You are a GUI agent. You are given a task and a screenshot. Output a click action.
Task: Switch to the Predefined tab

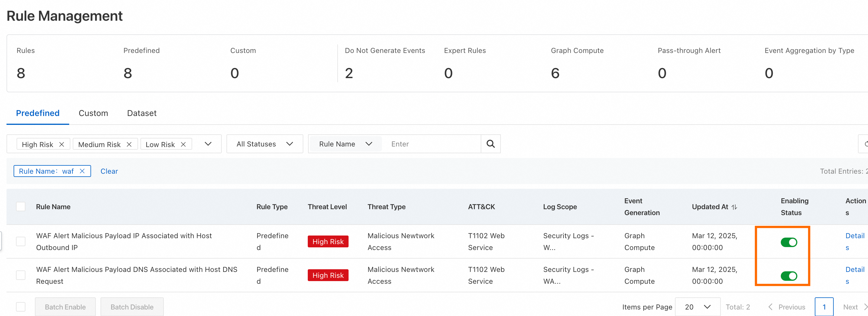point(38,113)
